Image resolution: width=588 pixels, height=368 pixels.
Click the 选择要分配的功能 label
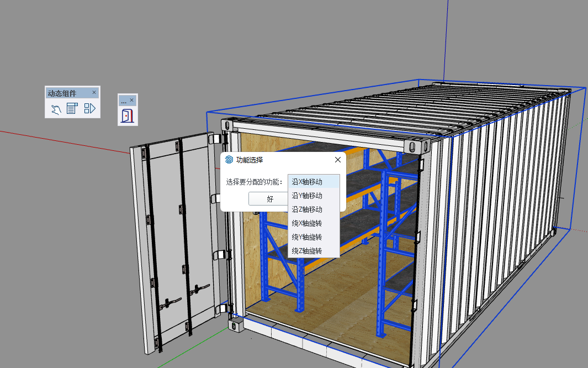click(x=255, y=182)
